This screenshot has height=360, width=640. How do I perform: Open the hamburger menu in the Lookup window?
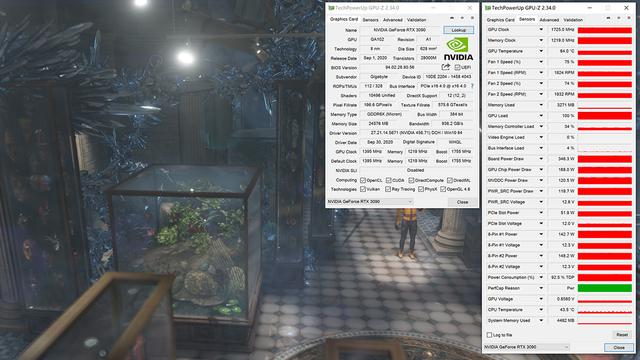pyautogui.click(x=472, y=18)
